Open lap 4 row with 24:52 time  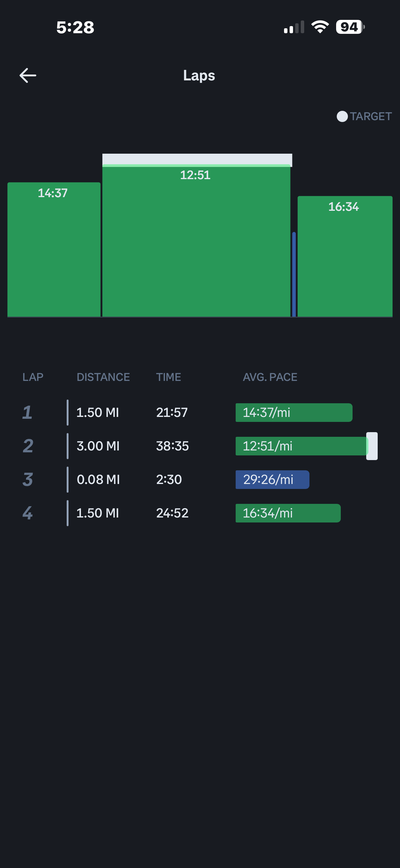[200, 513]
